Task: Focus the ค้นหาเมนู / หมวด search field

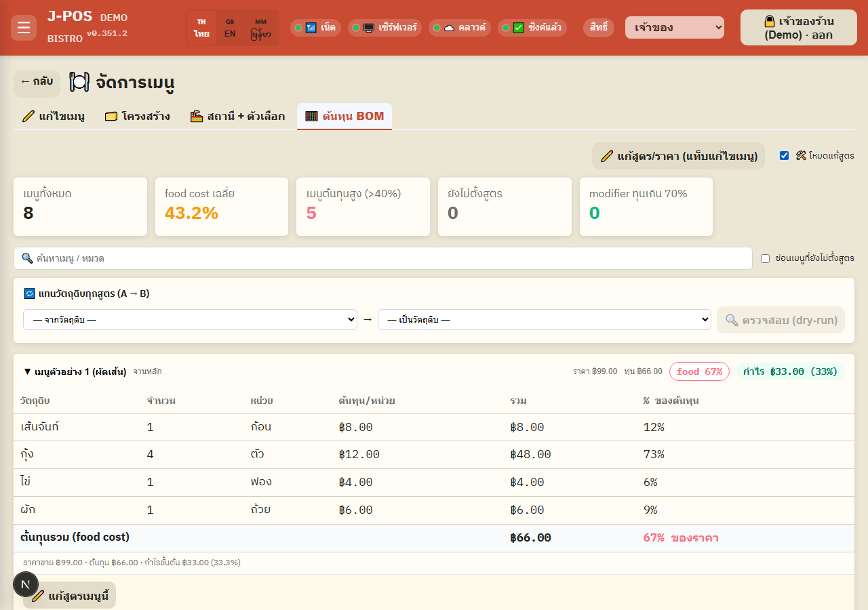Action: [383, 258]
